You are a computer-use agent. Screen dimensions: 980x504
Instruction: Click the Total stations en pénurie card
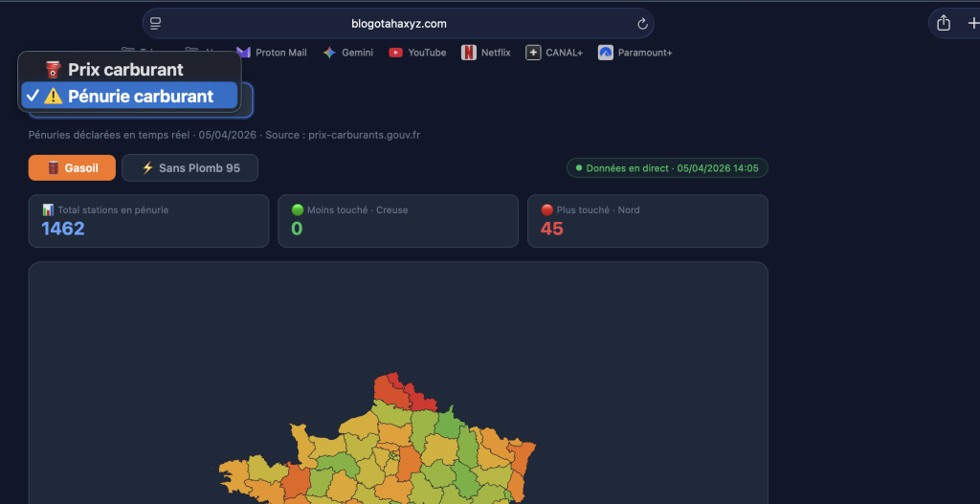click(148, 221)
